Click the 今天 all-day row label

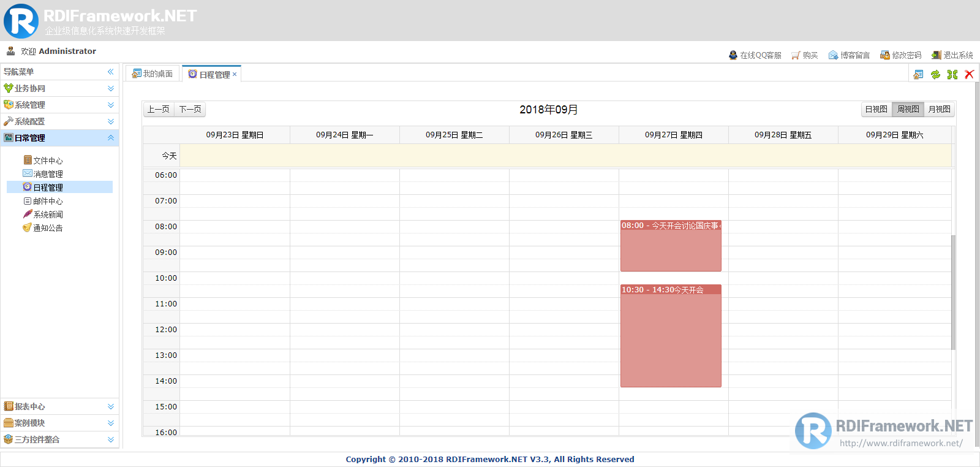point(169,156)
